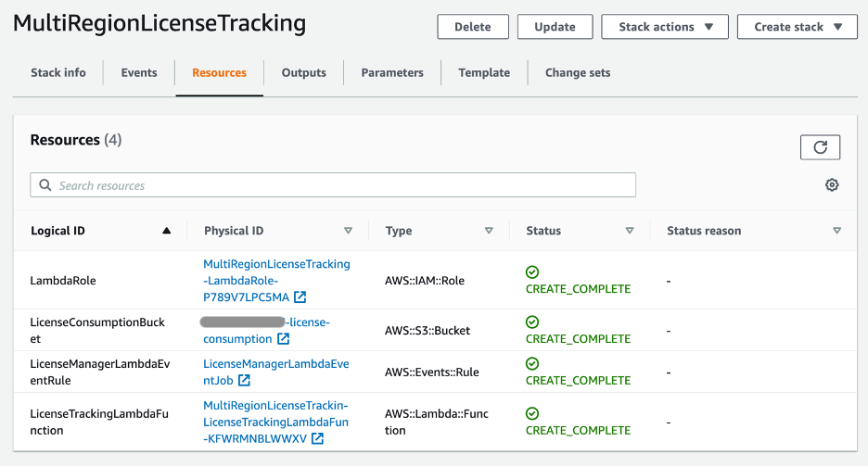
Task: Click the magnifier icon in search box
Action: pos(45,185)
